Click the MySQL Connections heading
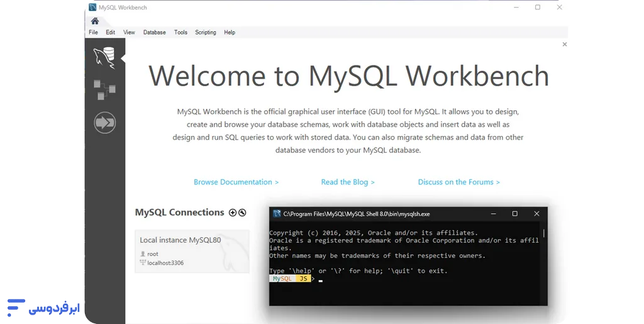The width and height of the screenshot is (644, 324). (x=179, y=212)
